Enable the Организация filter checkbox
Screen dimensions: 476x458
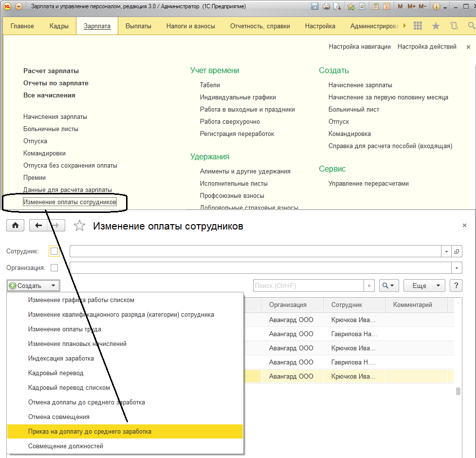coord(55,267)
